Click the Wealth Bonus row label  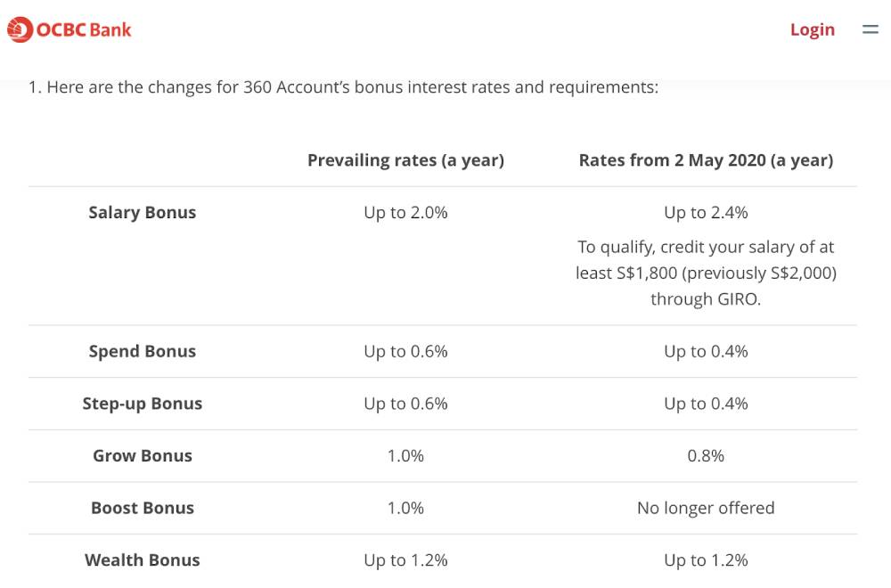click(x=142, y=560)
